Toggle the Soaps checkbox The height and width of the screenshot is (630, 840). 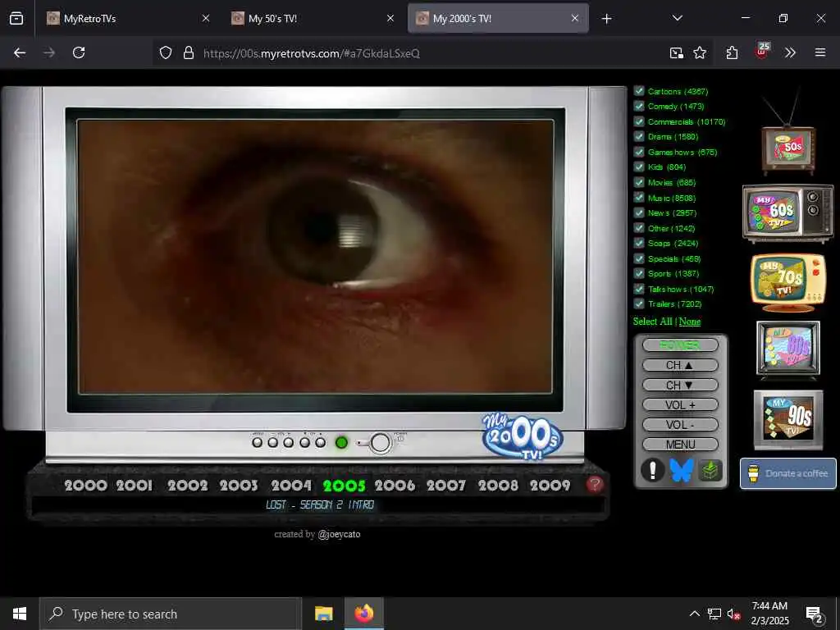[x=639, y=243]
